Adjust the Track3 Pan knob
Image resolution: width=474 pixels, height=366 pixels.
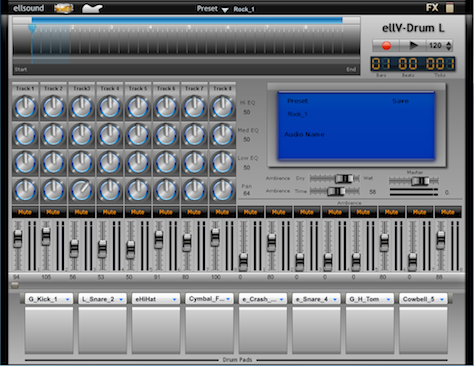pyautogui.click(x=81, y=190)
